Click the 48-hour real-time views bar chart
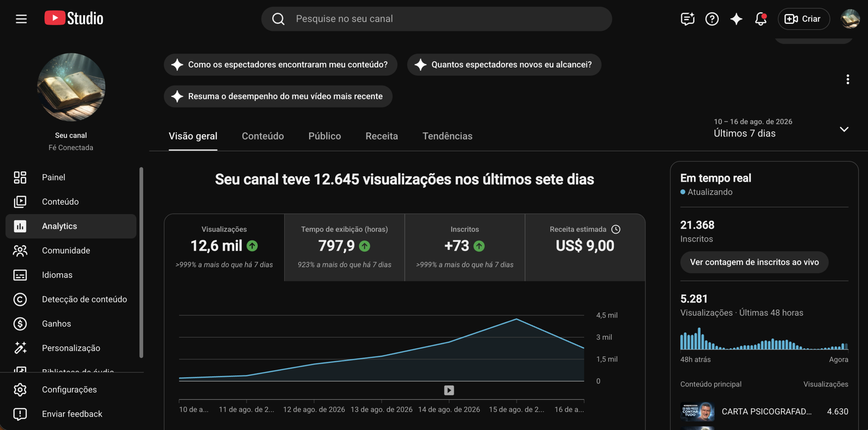 click(764, 339)
